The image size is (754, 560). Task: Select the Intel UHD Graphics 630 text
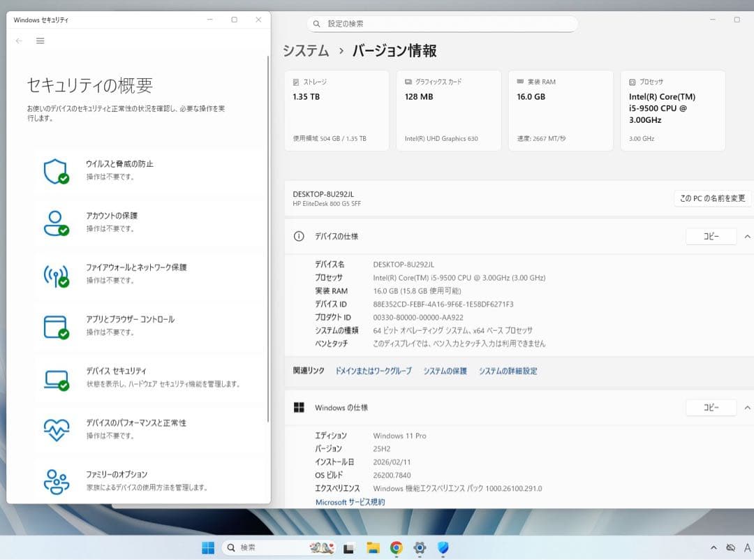pos(441,138)
